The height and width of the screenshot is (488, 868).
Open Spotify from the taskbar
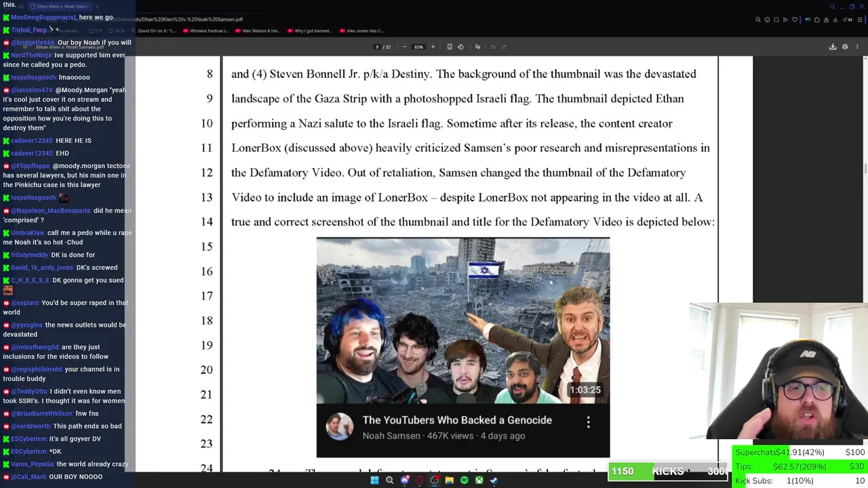465,481
